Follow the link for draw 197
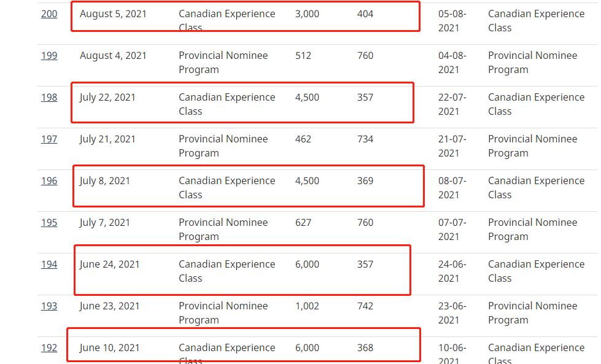This screenshot has width=601, height=364. [49, 139]
